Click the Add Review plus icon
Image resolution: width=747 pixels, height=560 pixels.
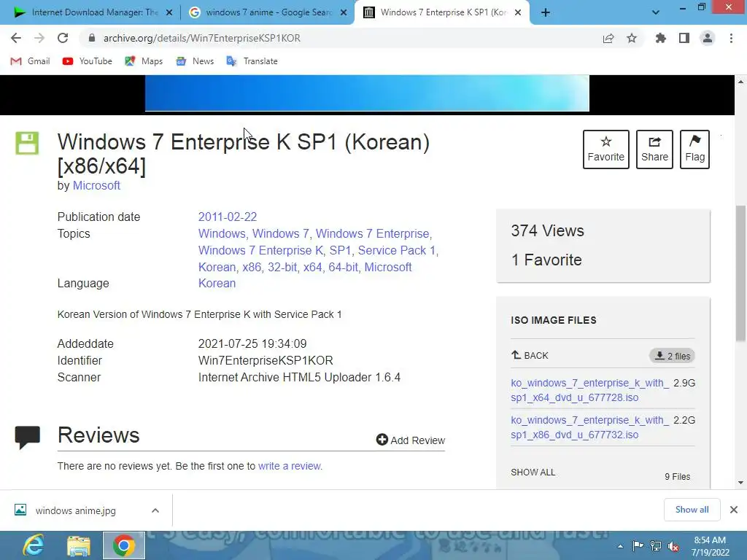pyautogui.click(x=382, y=440)
